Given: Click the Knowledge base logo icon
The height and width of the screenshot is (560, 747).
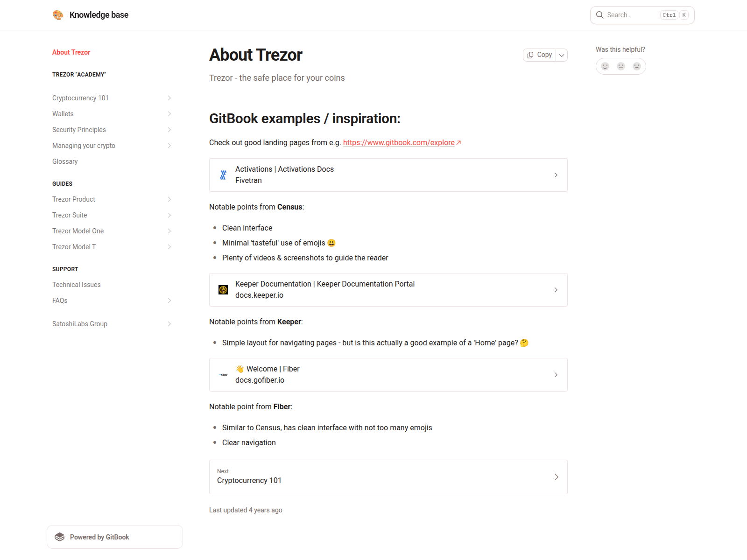Looking at the screenshot, I should [x=58, y=15].
